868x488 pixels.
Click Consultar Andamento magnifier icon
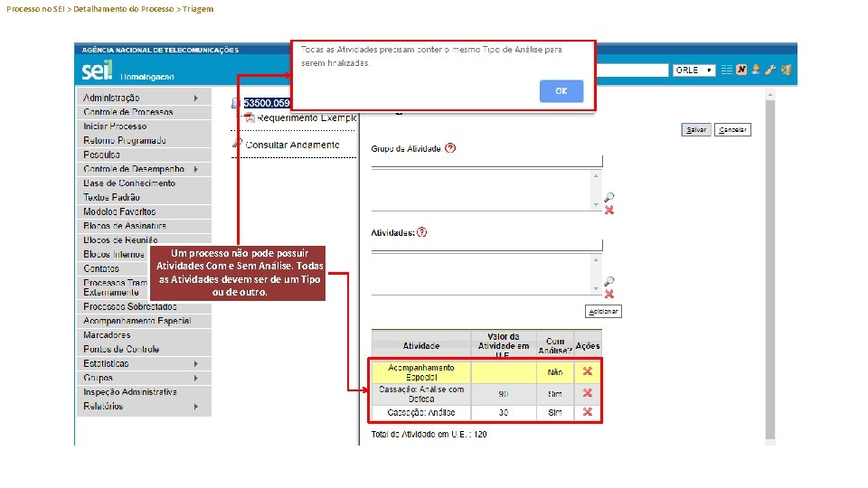tap(238, 144)
